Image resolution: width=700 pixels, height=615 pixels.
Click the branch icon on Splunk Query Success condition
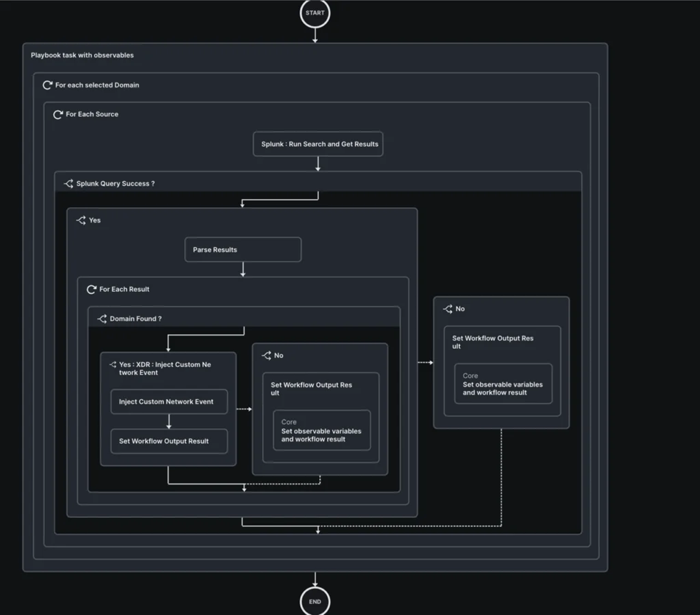68,183
